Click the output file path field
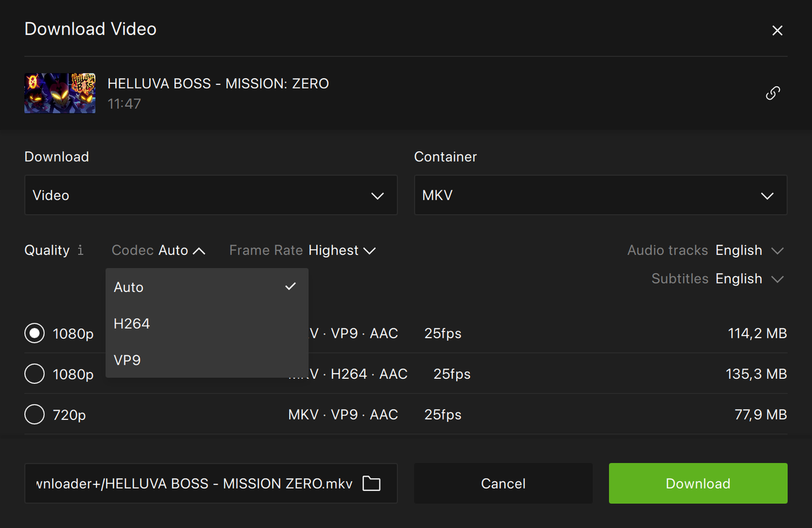The width and height of the screenshot is (812, 528). pyautogui.click(x=193, y=484)
